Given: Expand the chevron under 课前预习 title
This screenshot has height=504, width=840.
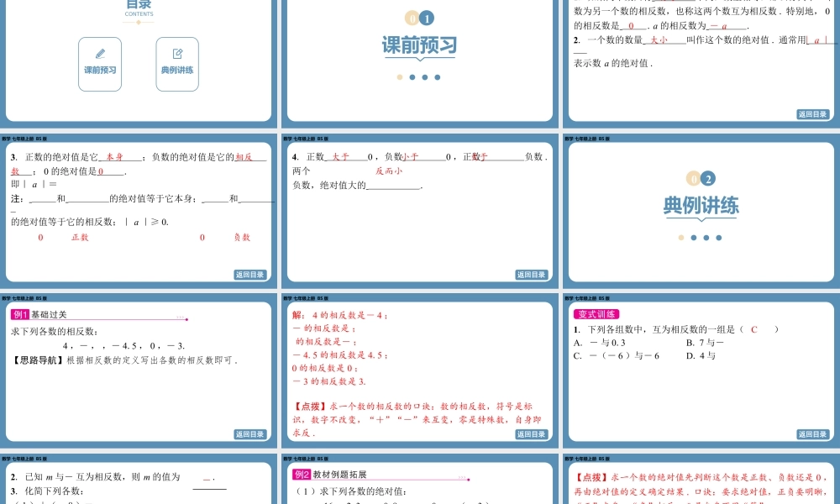Looking at the screenshot, I should click(x=418, y=60).
